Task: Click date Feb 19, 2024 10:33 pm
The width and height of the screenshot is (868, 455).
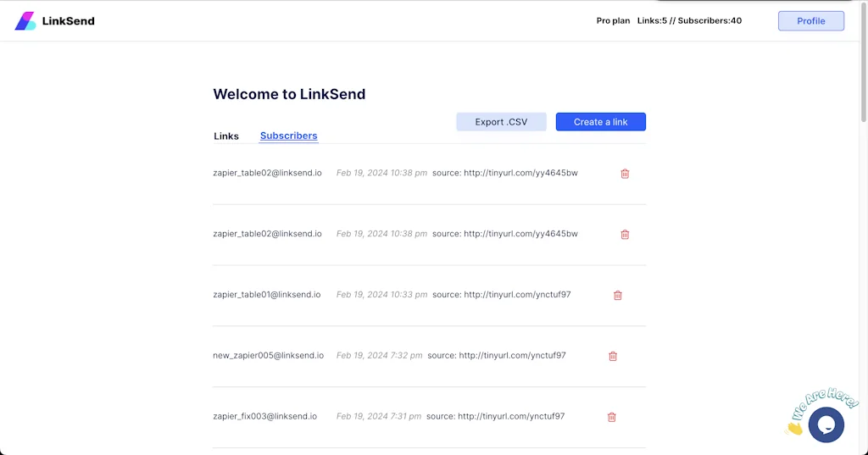Action: coord(382,295)
